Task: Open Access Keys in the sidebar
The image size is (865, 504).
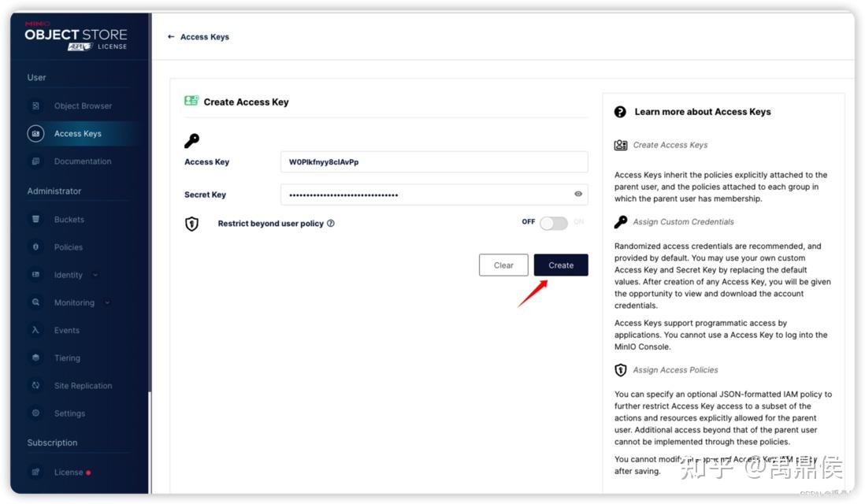Action: point(77,134)
